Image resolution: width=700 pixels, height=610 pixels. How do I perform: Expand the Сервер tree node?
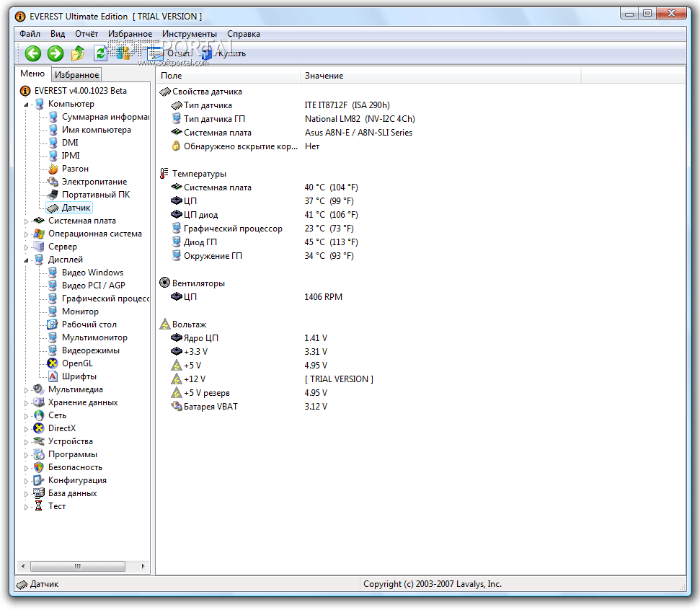(26, 247)
